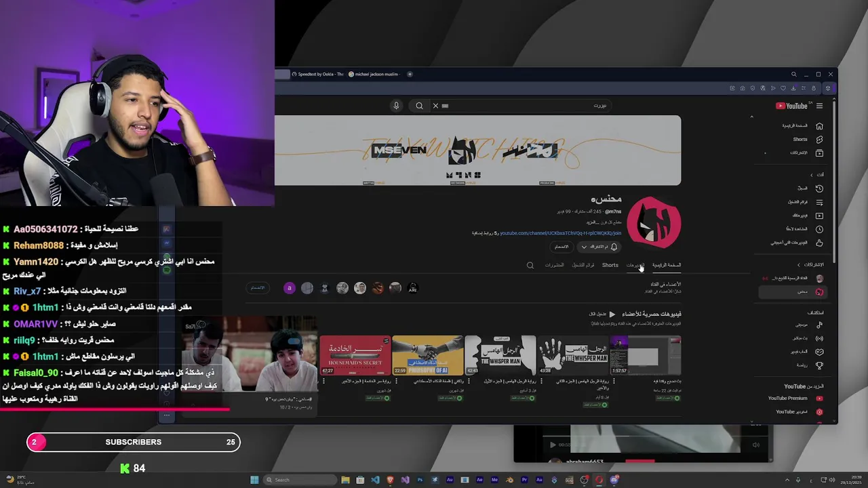Image resolution: width=868 pixels, height=488 pixels.
Task: Open the YouTube hamburger guide menu
Action: click(819, 106)
